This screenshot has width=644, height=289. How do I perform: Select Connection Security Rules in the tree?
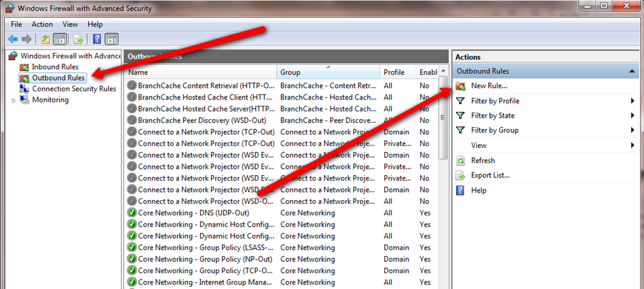[74, 89]
